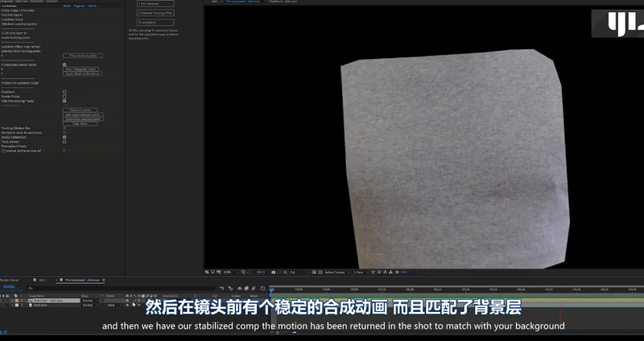Image resolution: width=644 pixels, height=341 pixels.
Task: Click Min frame count for each track value
Action: coord(64,132)
